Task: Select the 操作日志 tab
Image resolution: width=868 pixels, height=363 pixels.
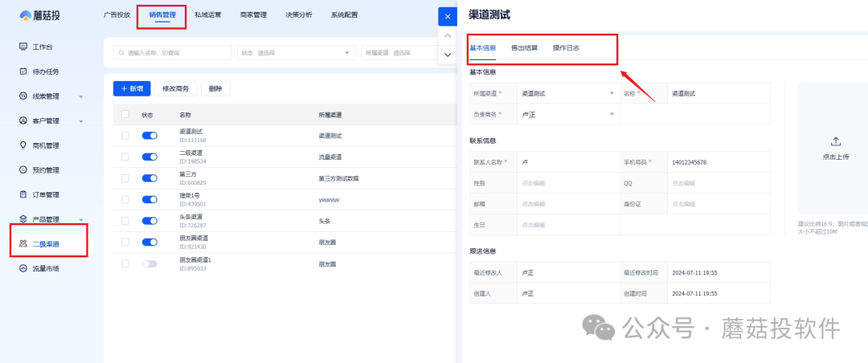Action: pyautogui.click(x=567, y=48)
